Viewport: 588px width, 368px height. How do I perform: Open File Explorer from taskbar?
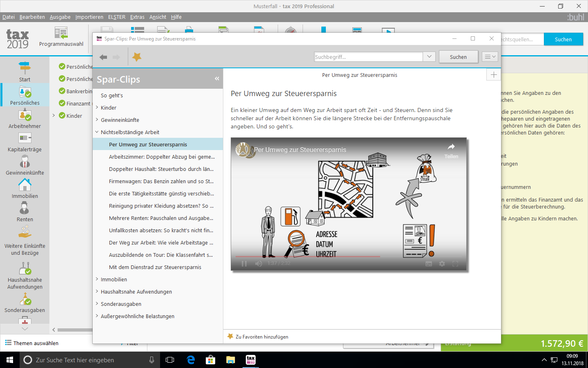(x=231, y=360)
